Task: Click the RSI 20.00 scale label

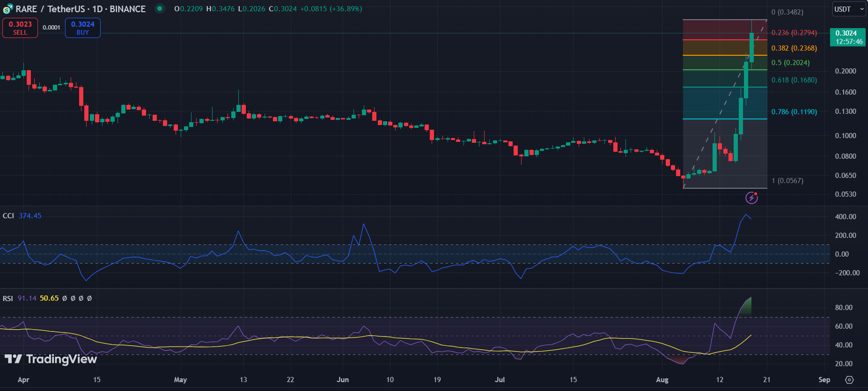Action: point(844,364)
